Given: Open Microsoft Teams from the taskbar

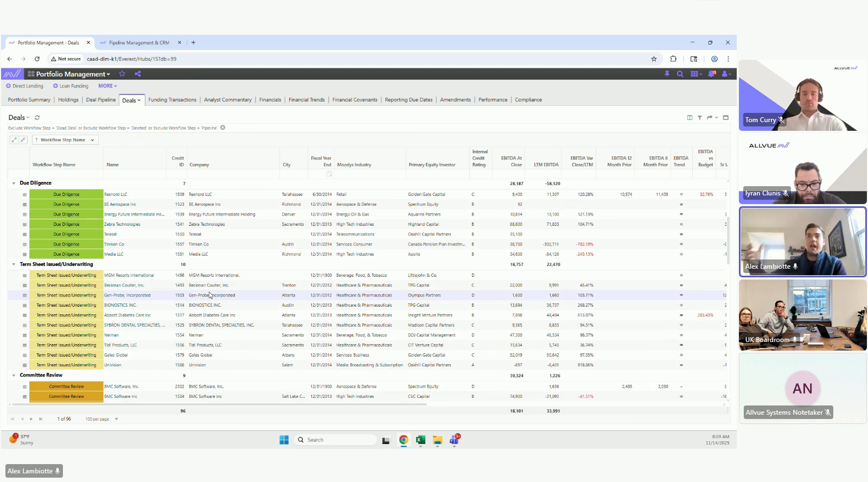Looking at the screenshot, I should pyautogui.click(x=455, y=440).
